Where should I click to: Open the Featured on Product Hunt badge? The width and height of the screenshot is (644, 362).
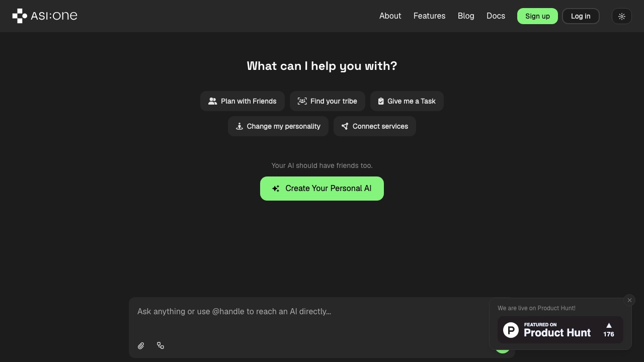click(x=560, y=330)
